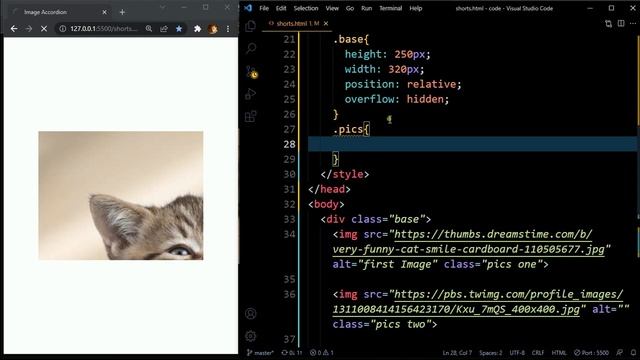Open the Selection menu
This screenshot has width=640, height=360.
[x=306, y=8]
